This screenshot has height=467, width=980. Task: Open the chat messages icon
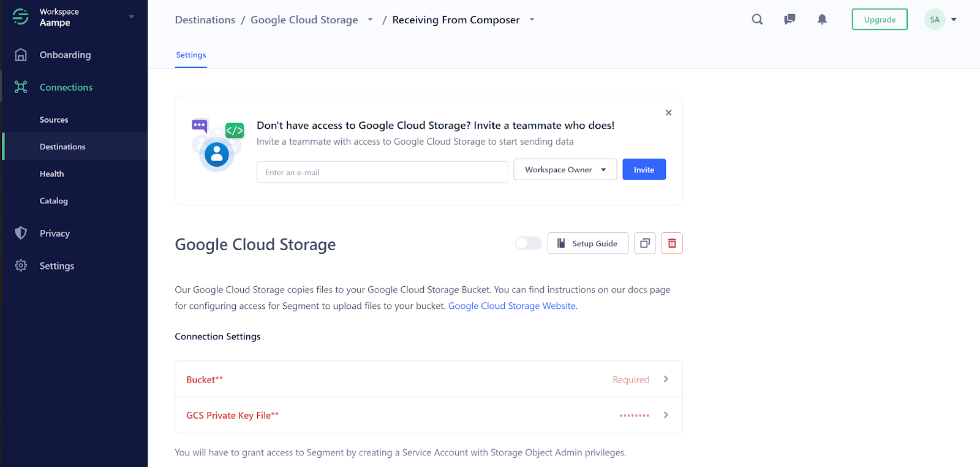[x=790, y=19]
